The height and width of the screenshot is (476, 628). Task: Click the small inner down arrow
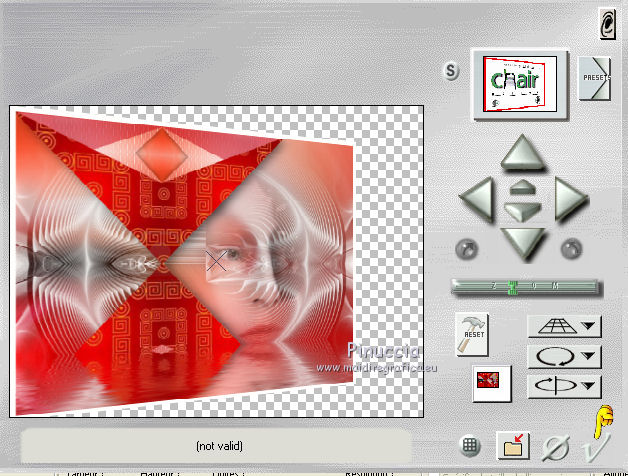(523, 211)
